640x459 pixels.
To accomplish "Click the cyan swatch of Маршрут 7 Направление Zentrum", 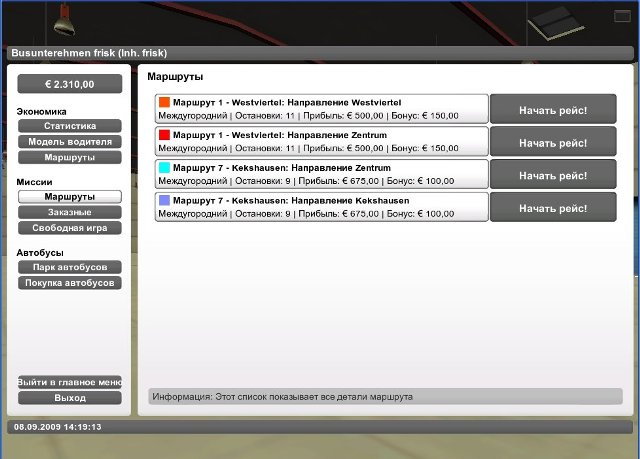I will [164, 167].
